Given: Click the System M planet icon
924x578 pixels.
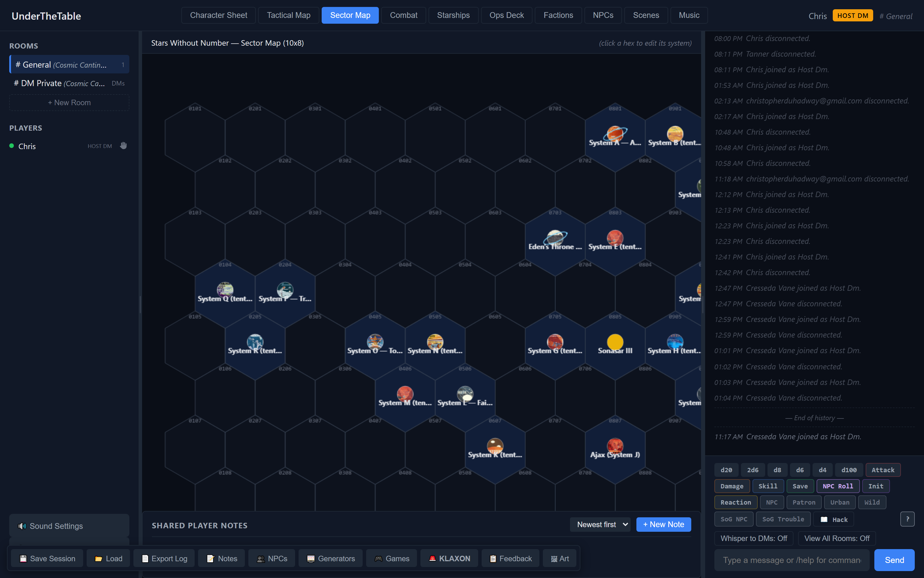Looking at the screenshot, I should [x=405, y=394].
